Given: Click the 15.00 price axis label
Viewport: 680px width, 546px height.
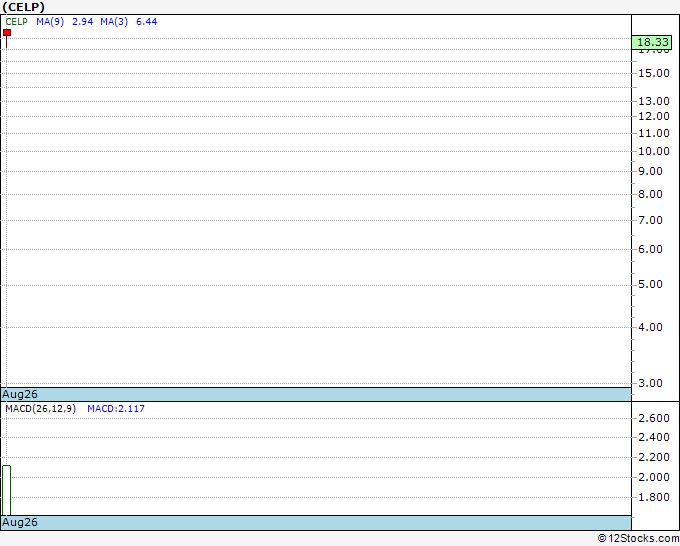Looking at the screenshot, I should tap(654, 73).
